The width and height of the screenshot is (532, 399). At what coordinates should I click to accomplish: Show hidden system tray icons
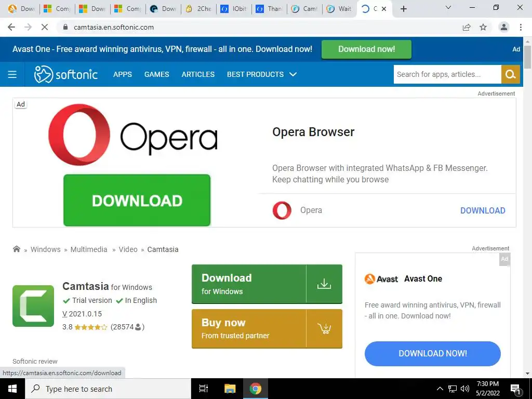[440, 389]
